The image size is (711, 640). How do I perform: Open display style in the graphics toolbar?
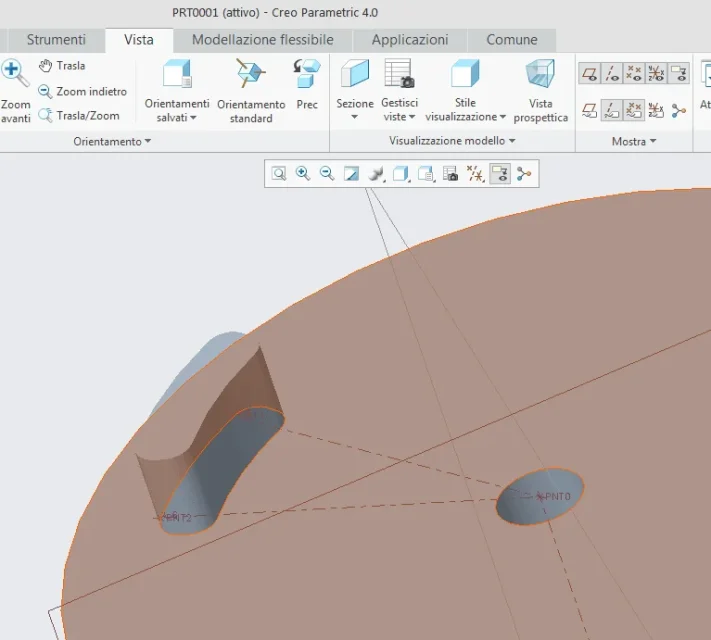pos(401,174)
